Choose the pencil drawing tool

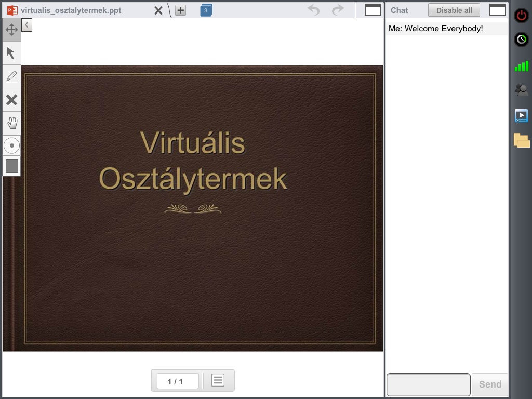[x=11, y=76]
